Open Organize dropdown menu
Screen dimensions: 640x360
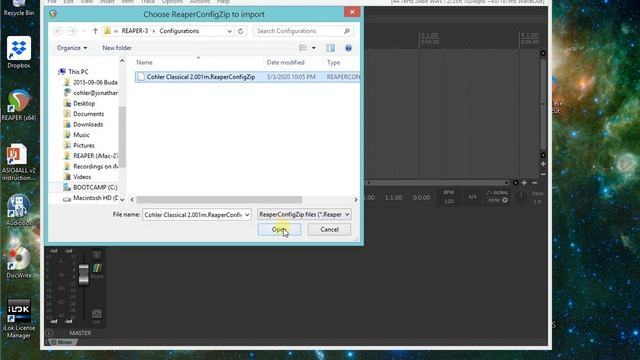click(72, 48)
